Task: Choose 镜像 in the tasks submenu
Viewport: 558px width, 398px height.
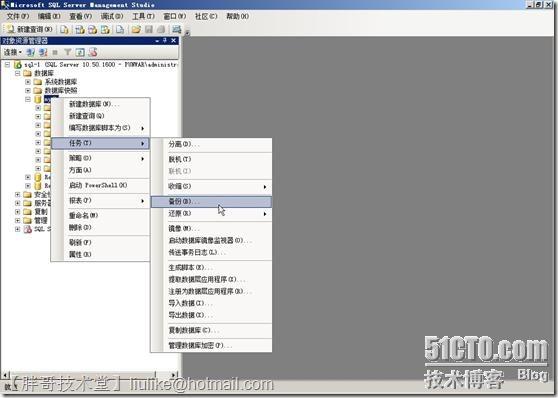Action: click(x=211, y=229)
